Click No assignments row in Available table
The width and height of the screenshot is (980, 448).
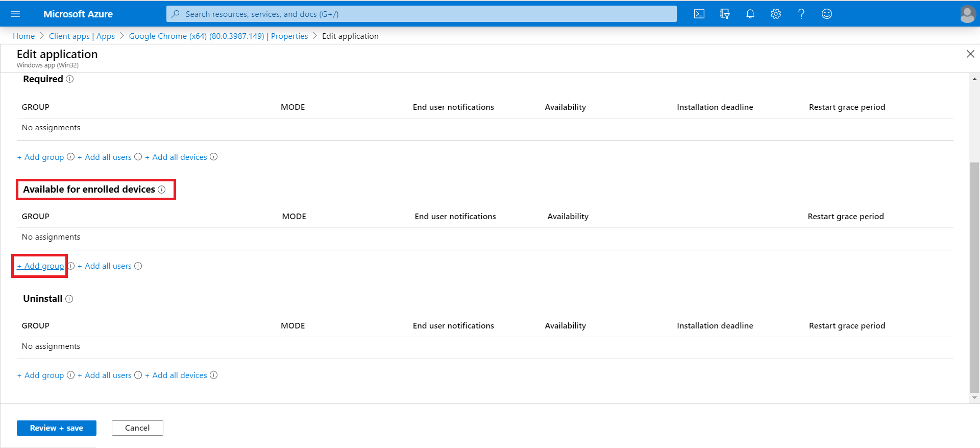tap(485, 237)
